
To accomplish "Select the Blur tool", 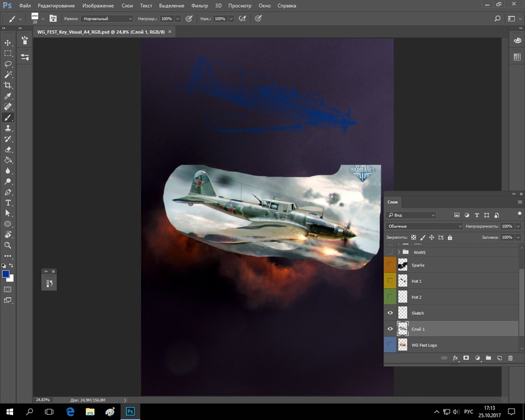I will click(x=8, y=171).
